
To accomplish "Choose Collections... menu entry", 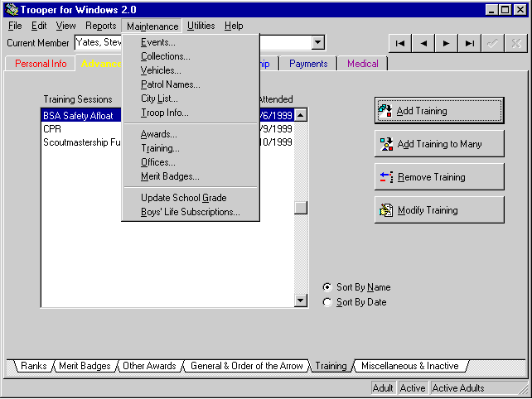I will pos(191,56).
